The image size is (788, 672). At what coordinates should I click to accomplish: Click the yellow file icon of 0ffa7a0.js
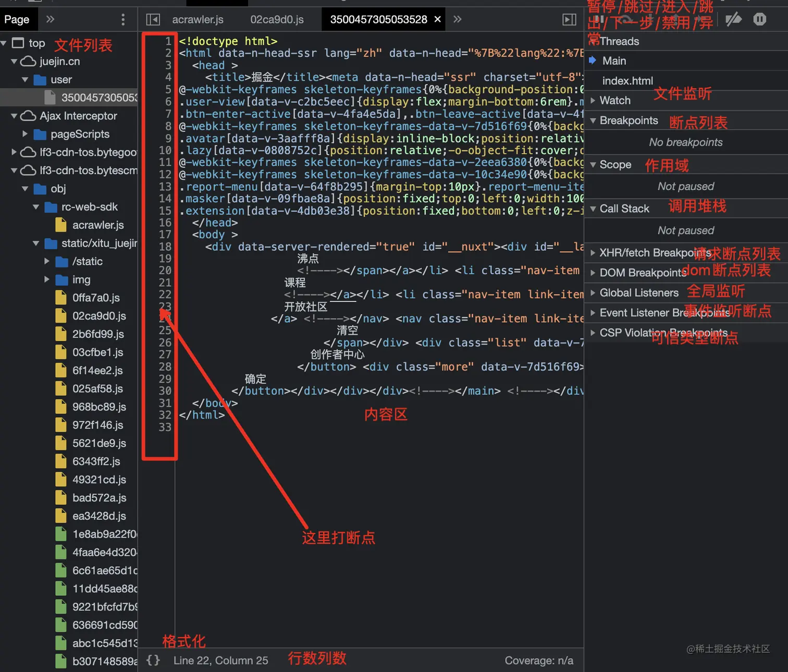(x=61, y=298)
